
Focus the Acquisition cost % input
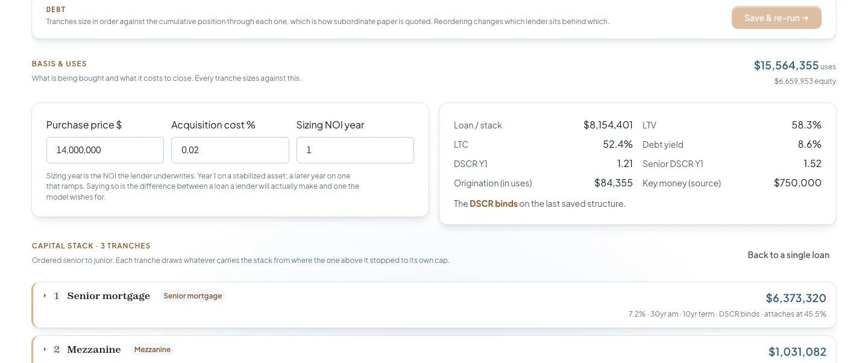[230, 150]
